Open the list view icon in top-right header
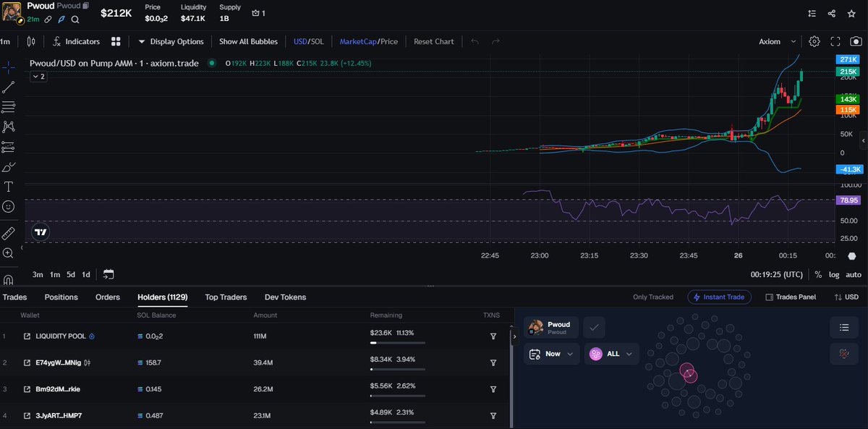 click(x=812, y=13)
